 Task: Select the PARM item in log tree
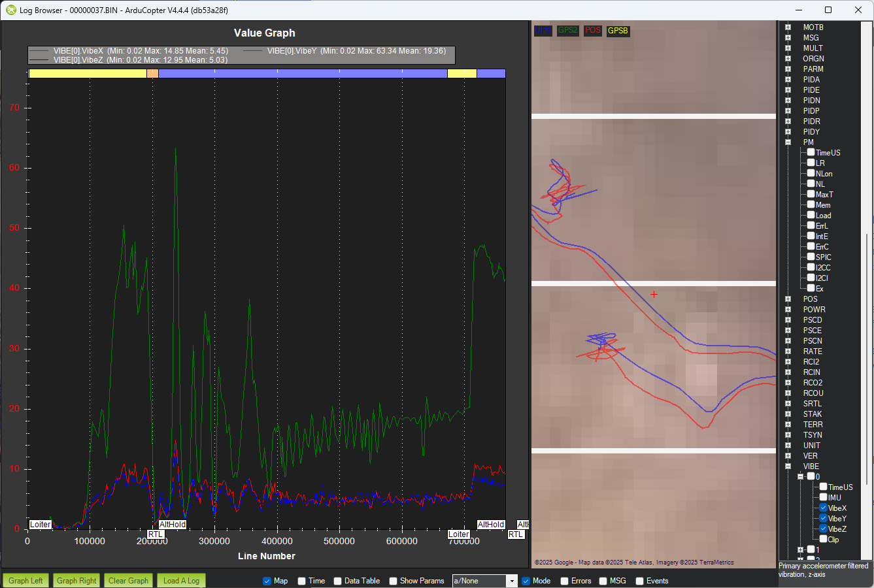(813, 69)
